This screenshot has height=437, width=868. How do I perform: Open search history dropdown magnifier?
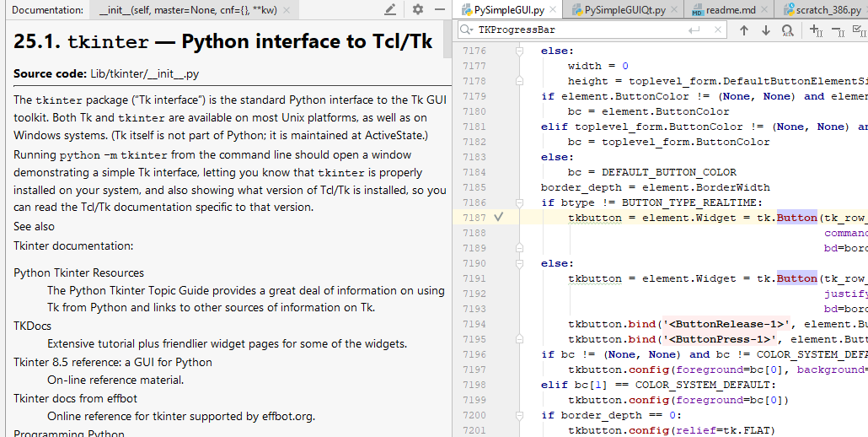click(467, 30)
